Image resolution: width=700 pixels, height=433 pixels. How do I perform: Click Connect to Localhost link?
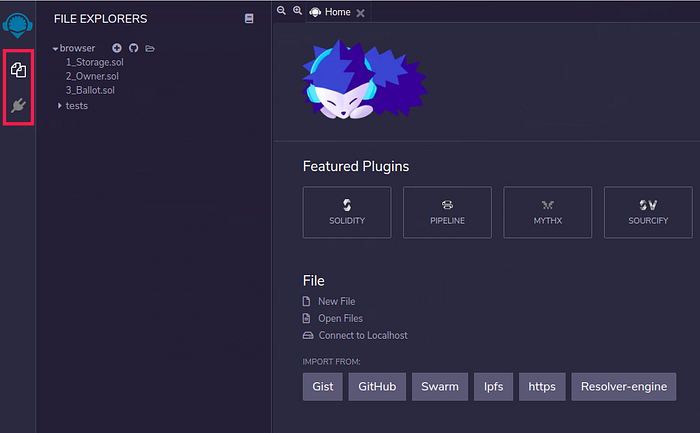coord(363,335)
